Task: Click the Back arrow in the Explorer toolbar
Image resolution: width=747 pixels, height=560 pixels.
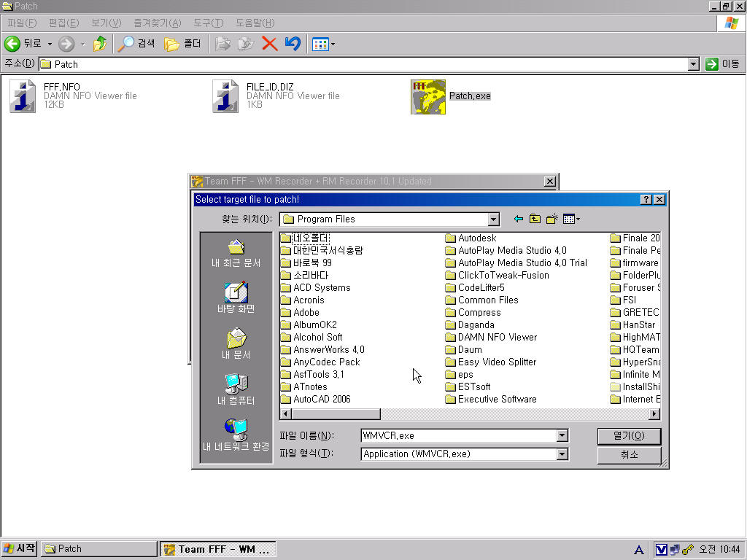Action: tap(12, 44)
